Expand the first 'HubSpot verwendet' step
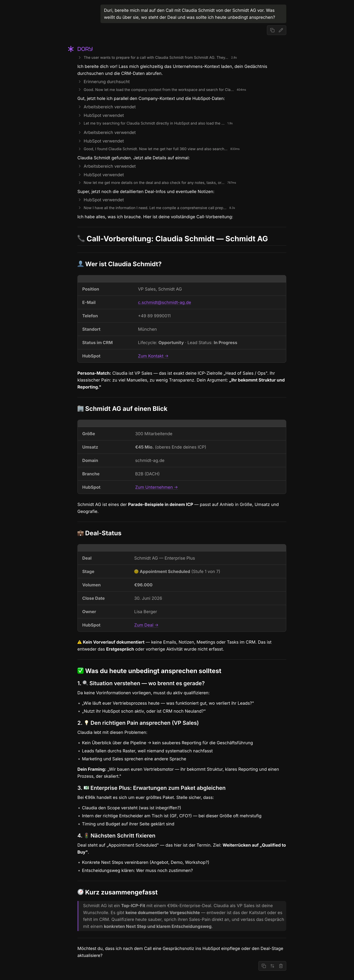This screenshot has width=354, height=980. coord(103,115)
